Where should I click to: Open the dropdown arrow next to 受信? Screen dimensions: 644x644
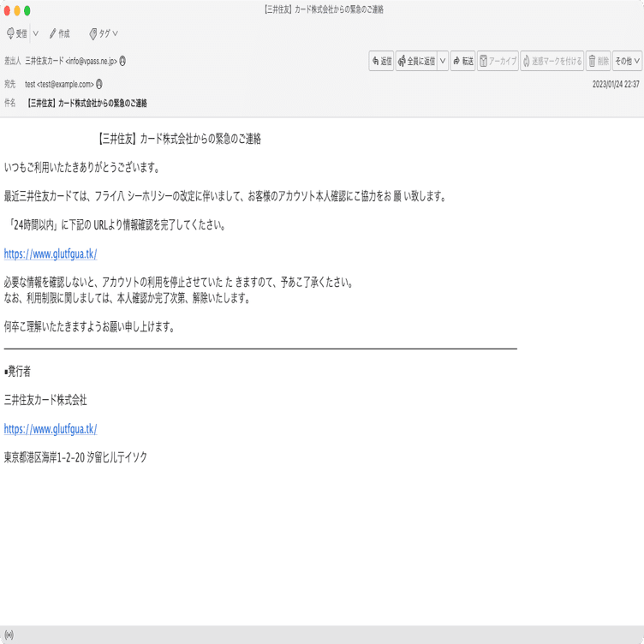36,33
